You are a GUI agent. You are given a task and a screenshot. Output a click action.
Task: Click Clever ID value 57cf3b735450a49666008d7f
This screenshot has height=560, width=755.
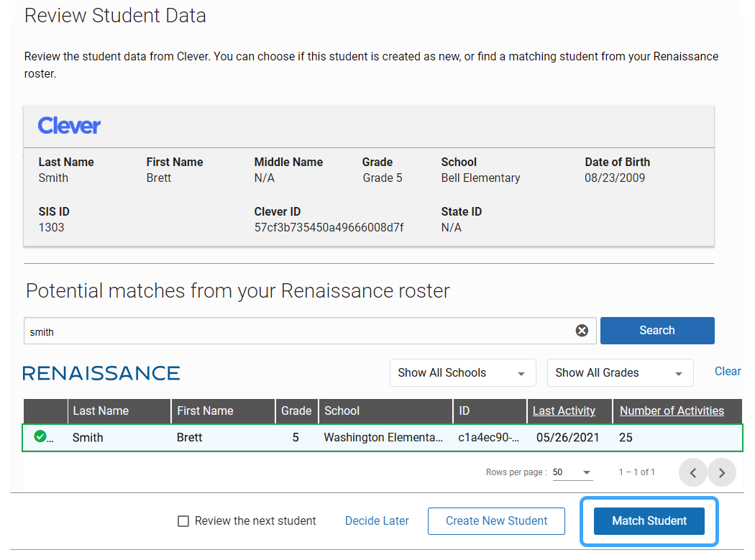pyautogui.click(x=329, y=227)
